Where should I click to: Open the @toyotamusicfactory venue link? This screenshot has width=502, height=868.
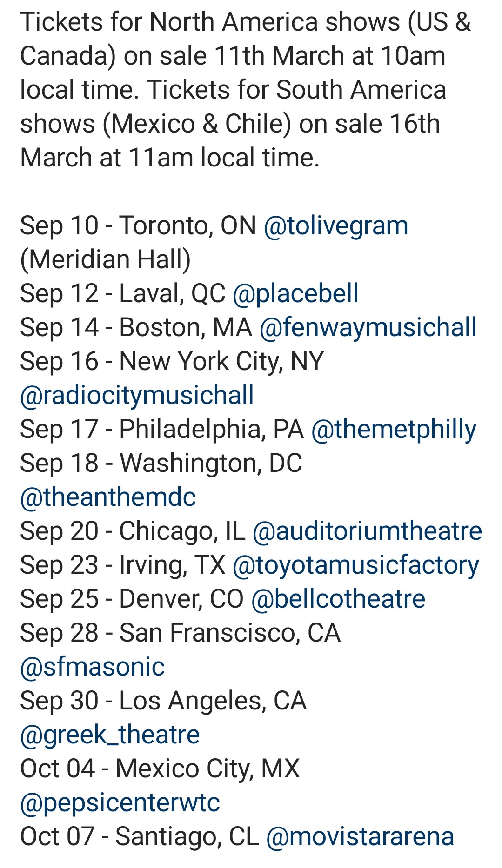click(x=355, y=565)
